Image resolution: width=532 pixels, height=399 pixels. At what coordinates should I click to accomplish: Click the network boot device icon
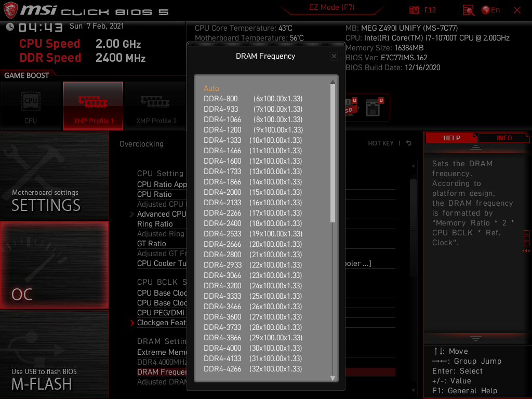374,108
